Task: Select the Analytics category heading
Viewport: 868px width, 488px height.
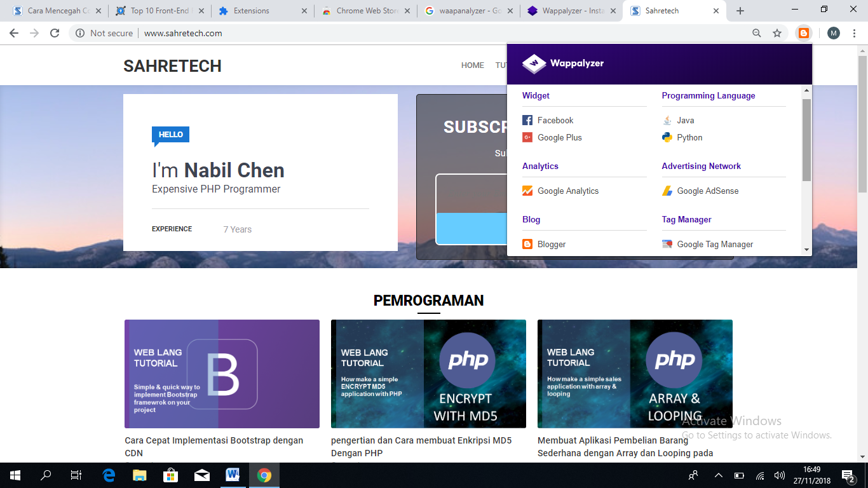Action: coord(540,166)
